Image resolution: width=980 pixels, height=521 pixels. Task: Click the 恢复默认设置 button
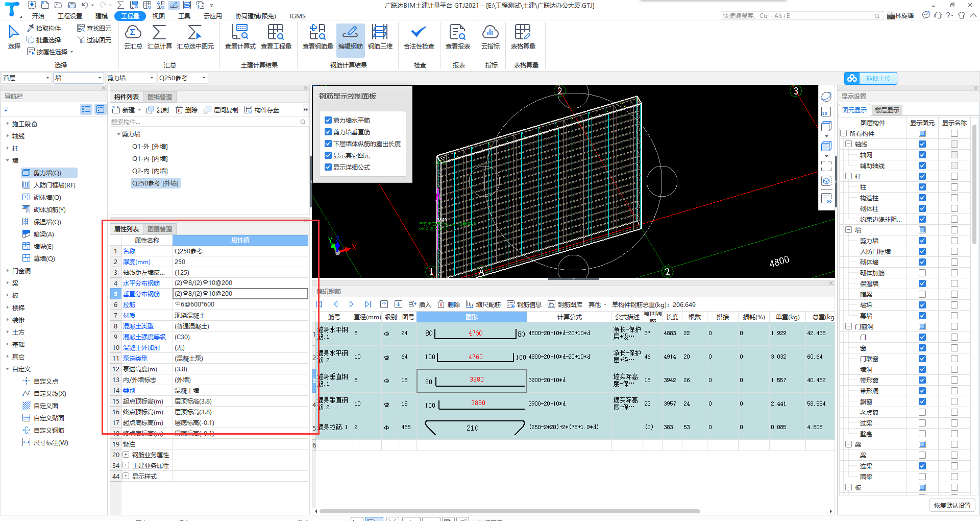pyautogui.click(x=952, y=505)
